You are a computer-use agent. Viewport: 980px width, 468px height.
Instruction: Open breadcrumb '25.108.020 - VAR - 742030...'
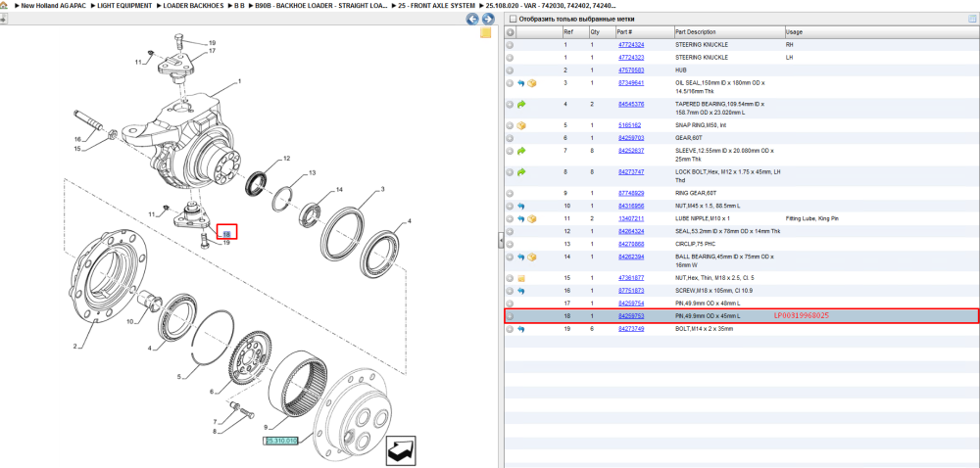click(x=552, y=5)
